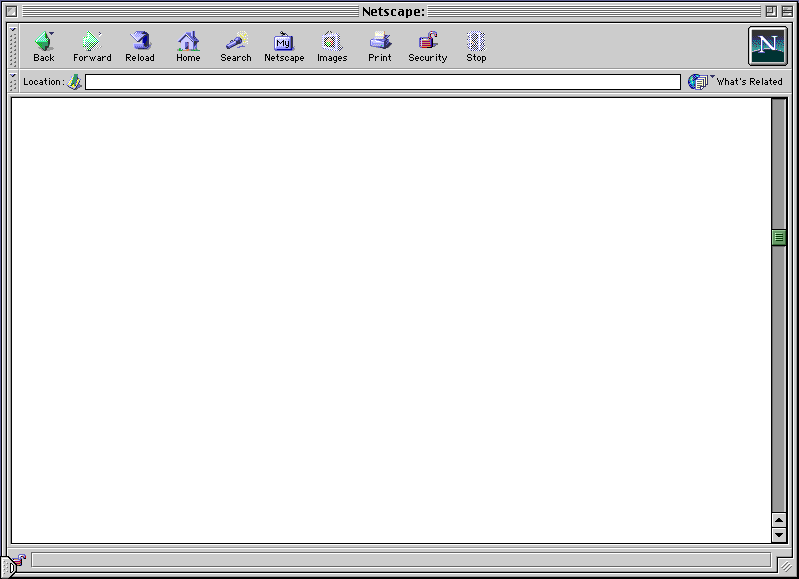The height and width of the screenshot is (579, 799).
Task: Open the Security info
Action: click(428, 46)
